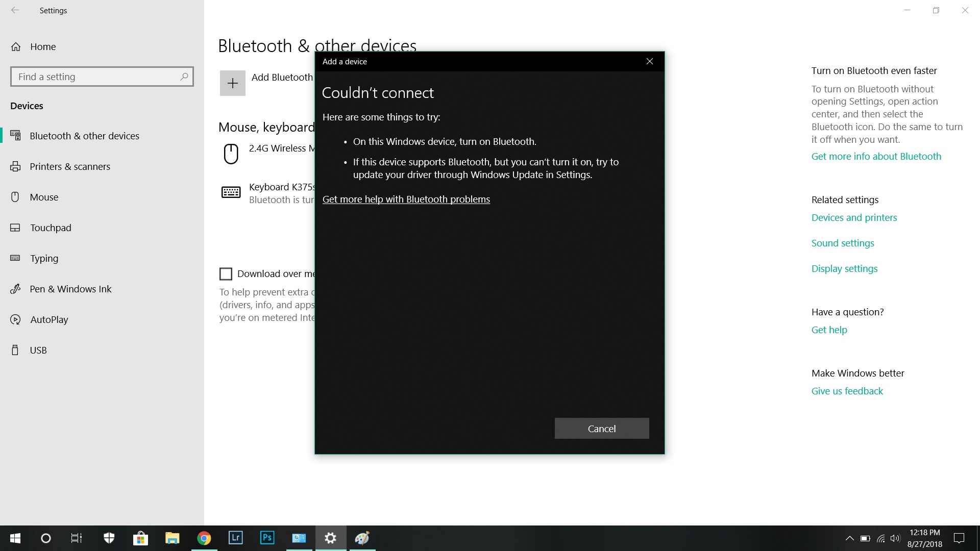This screenshot has height=551, width=980.
Task: Switch to the USB settings page
Action: (x=38, y=350)
